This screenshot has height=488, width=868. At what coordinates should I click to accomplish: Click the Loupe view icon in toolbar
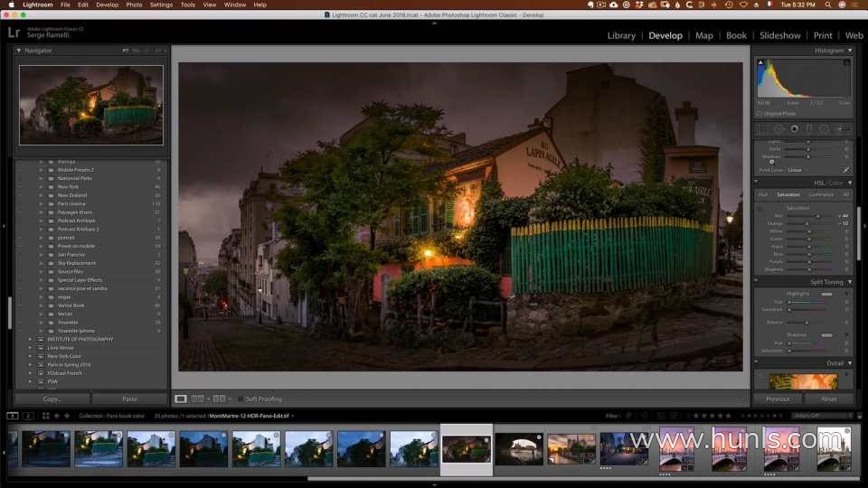pyautogui.click(x=181, y=399)
